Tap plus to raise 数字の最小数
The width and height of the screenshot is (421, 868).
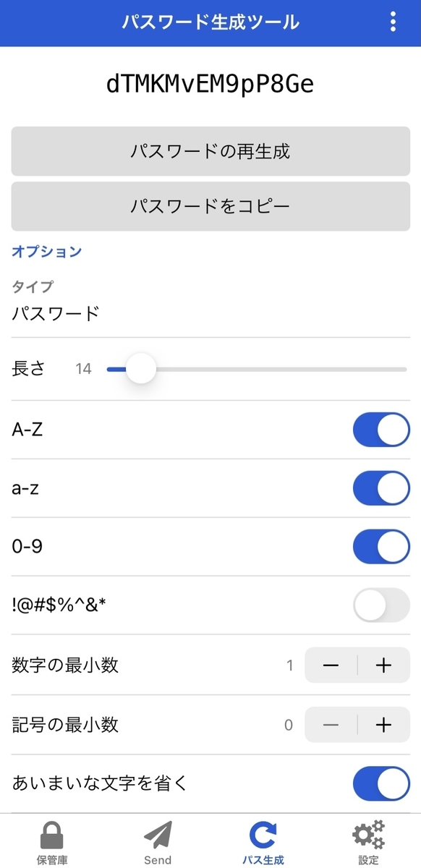point(384,665)
